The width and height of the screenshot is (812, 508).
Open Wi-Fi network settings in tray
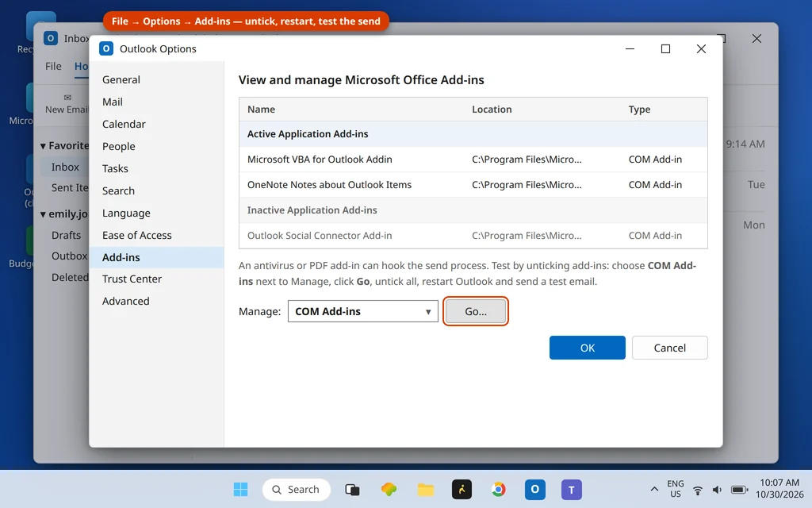[698, 490]
